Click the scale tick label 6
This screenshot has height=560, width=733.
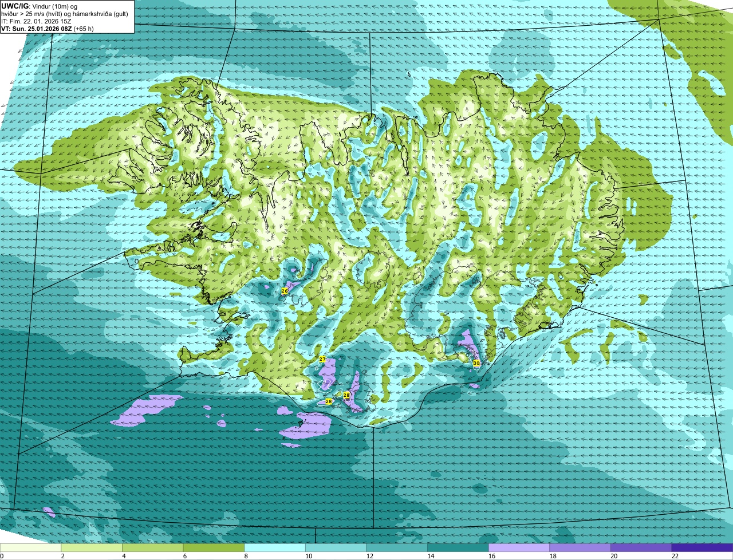click(185, 556)
